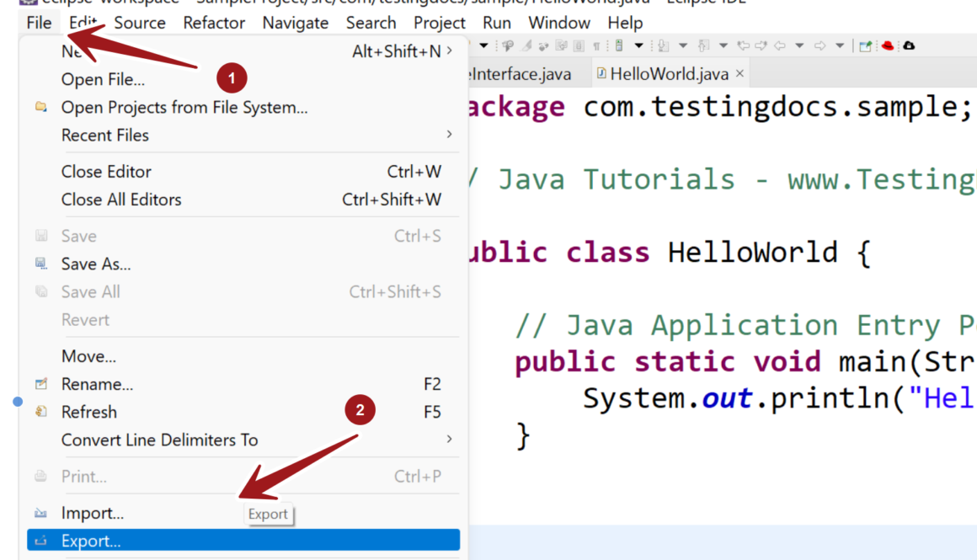Image resolution: width=977 pixels, height=560 pixels.
Task: Open the Refactor menu
Action: coord(214,23)
